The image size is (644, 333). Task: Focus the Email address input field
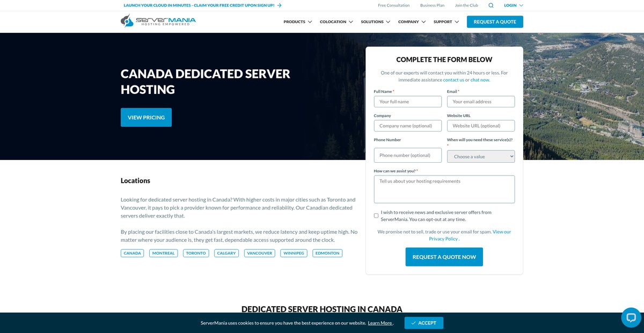[481, 102]
